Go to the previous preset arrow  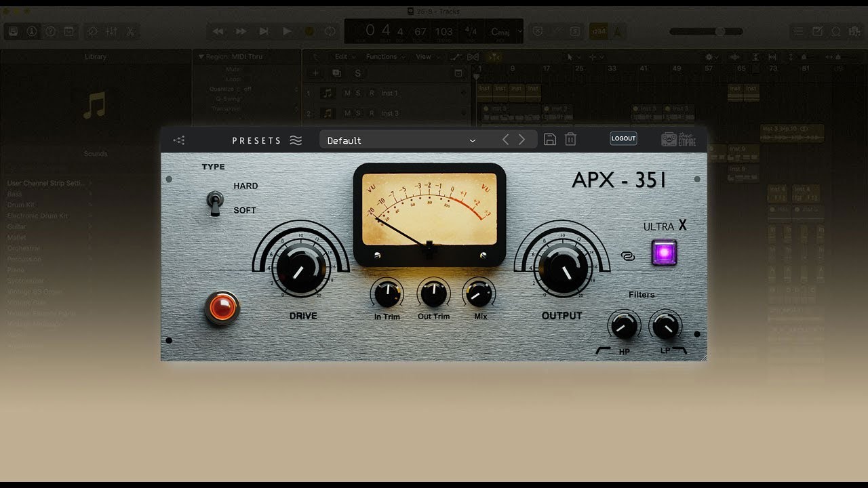coord(505,140)
